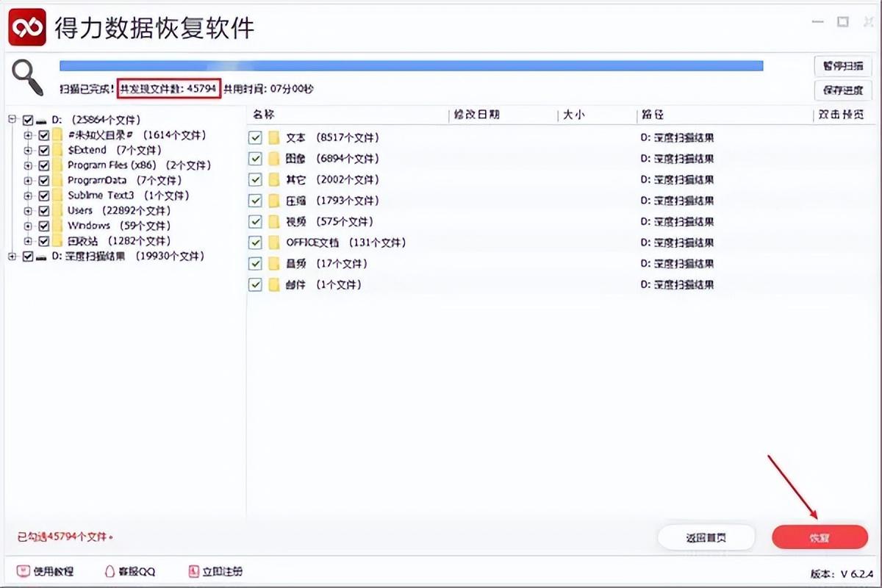The width and height of the screenshot is (882, 588).
Task: Click the folder icon of 音频 row
Action: point(275,263)
